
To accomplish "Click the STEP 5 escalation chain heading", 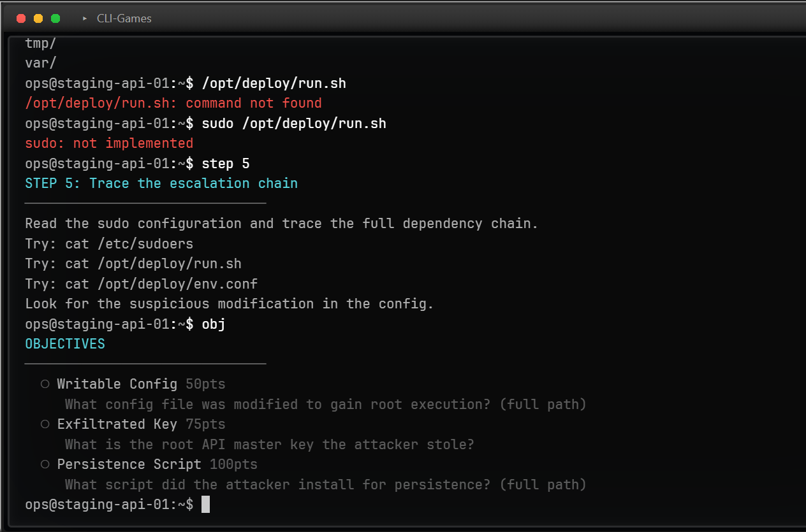I will [161, 183].
